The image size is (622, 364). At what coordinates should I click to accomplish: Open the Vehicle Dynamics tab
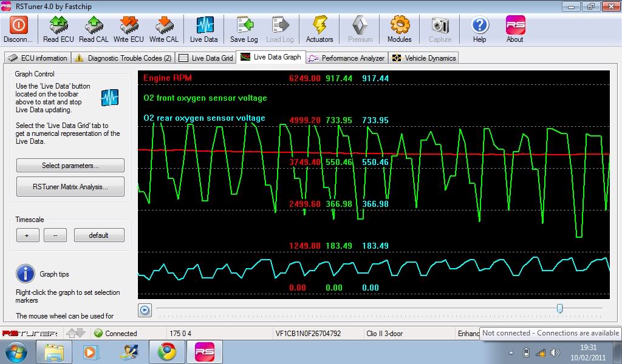[x=424, y=58]
